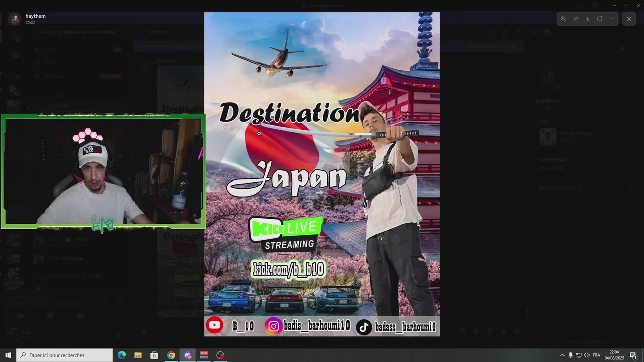Switch to Discord taskbar icon
Screen dimensions: 644x362
point(188,355)
